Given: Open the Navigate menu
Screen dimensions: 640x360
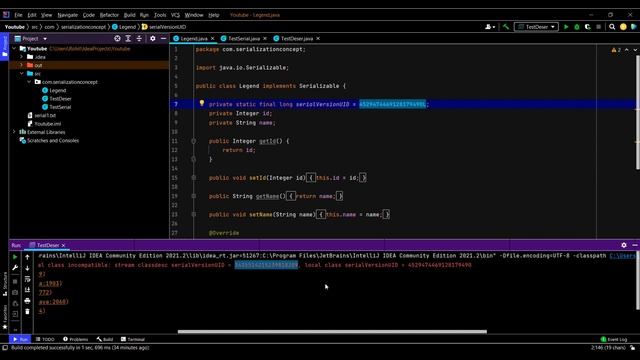Looking at the screenshot, I should (x=67, y=15).
